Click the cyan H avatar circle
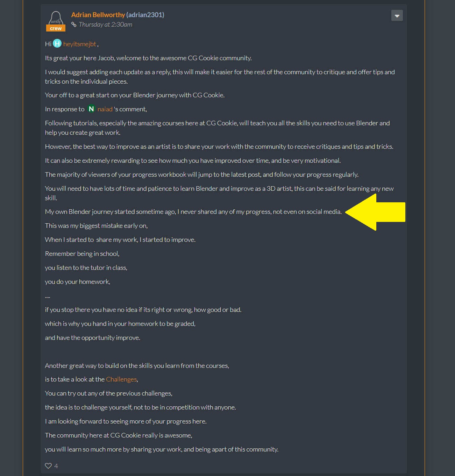Viewport: 455px width, 476px height. click(57, 43)
